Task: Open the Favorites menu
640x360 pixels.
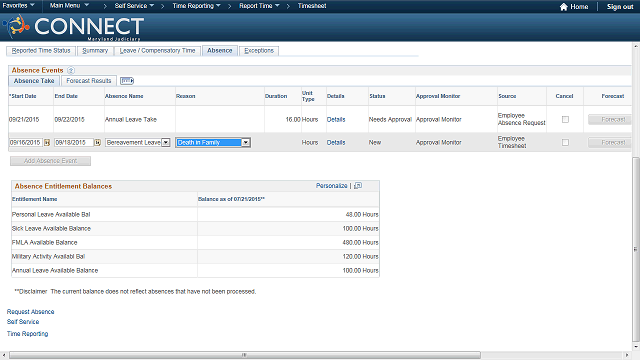Action: pyautogui.click(x=18, y=6)
